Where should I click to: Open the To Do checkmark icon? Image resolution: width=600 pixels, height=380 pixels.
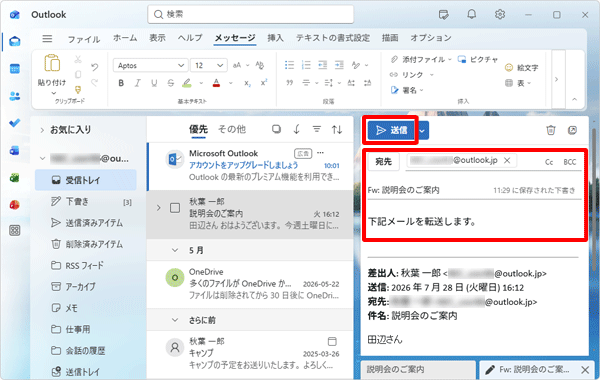[x=15, y=123]
